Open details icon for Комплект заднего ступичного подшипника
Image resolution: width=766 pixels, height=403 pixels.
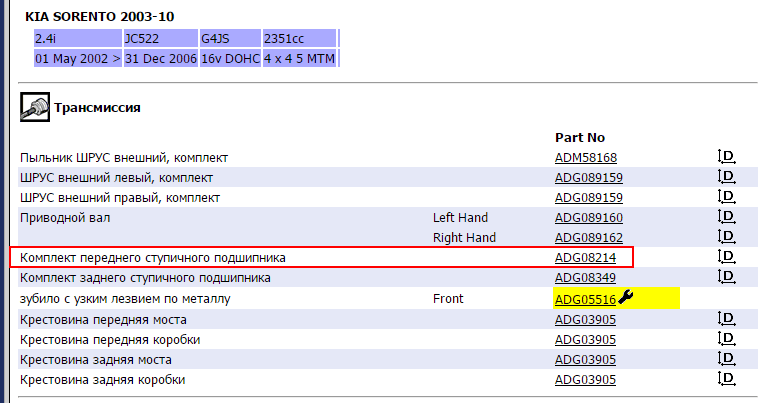pos(727,277)
